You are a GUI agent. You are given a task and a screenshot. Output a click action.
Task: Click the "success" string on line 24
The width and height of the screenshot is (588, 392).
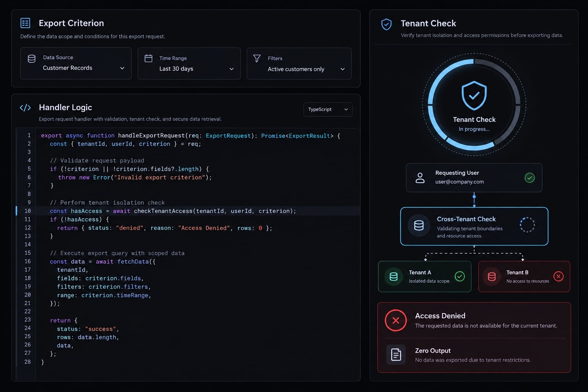coord(100,329)
